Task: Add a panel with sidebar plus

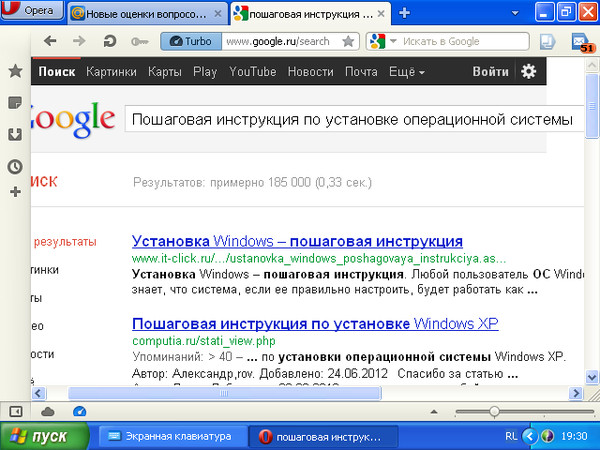Action: tap(15, 191)
